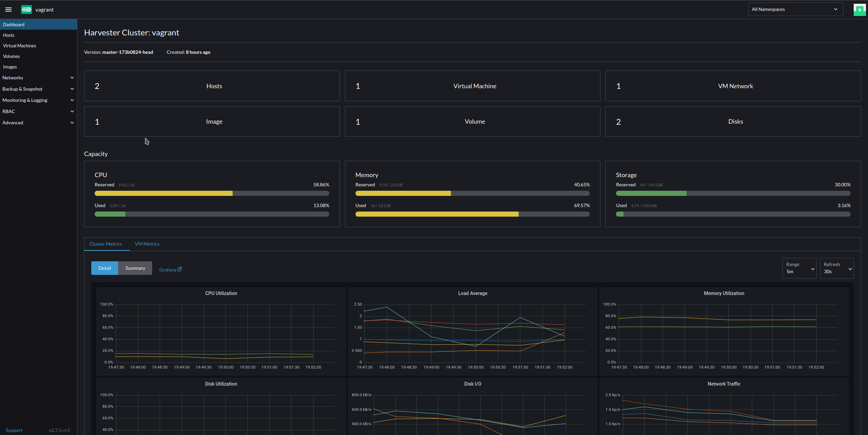Switch to the VM Metrics tab
The image size is (868, 435).
click(x=147, y=244)
